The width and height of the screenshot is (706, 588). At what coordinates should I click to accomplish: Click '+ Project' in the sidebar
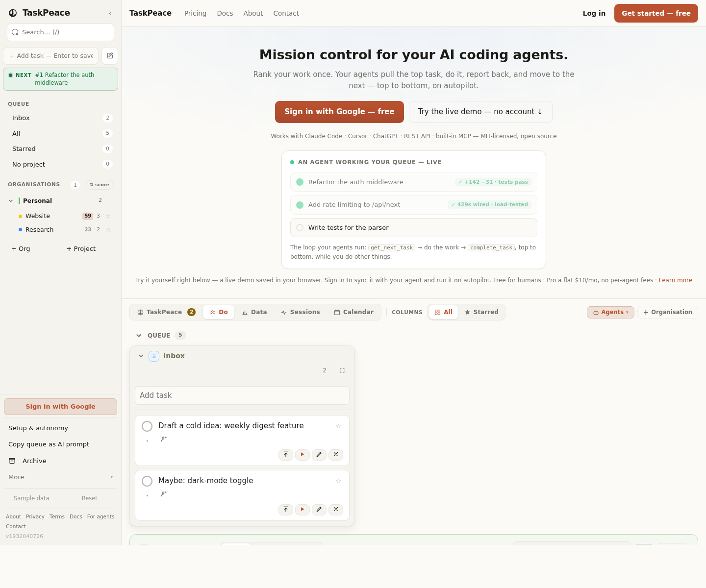coord(81,249)
